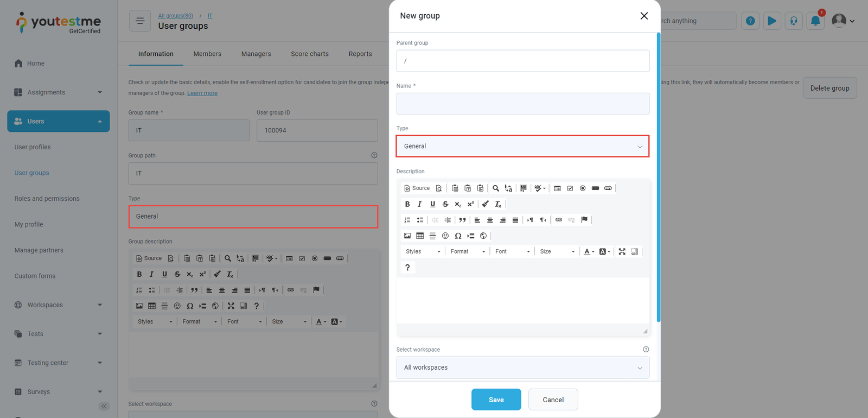868x418 pixels.
Task: Open text color picker in New group dialog
Action: [x=589, y=251]
